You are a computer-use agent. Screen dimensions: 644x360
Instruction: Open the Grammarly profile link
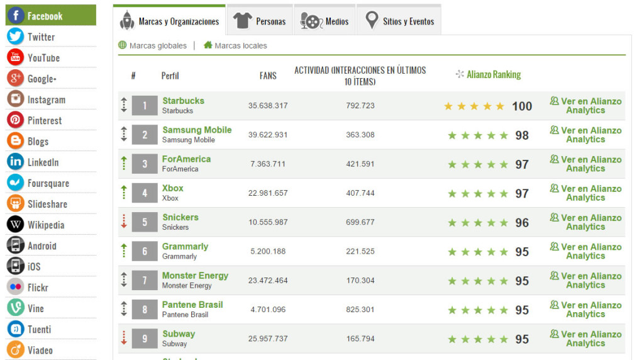[186, 247]
